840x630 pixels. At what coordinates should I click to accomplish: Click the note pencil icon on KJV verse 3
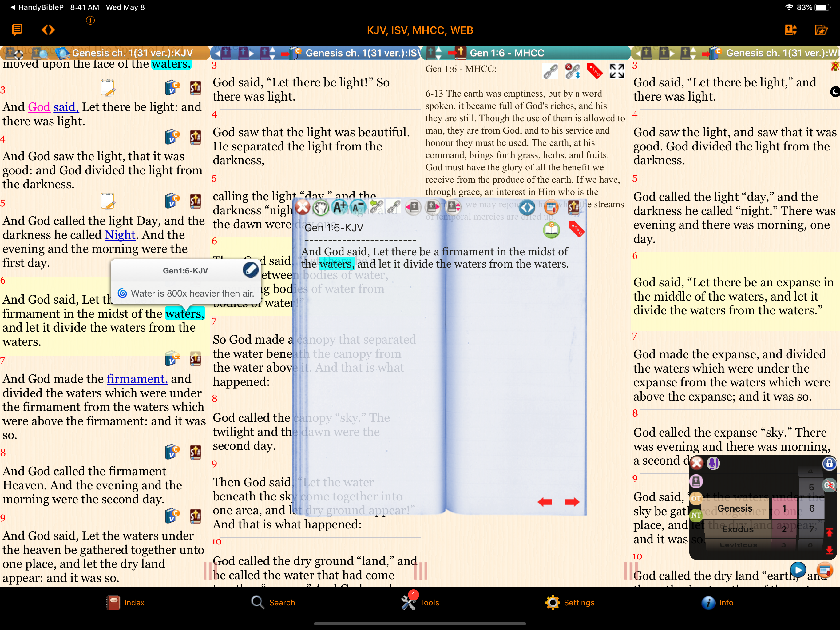108,88
